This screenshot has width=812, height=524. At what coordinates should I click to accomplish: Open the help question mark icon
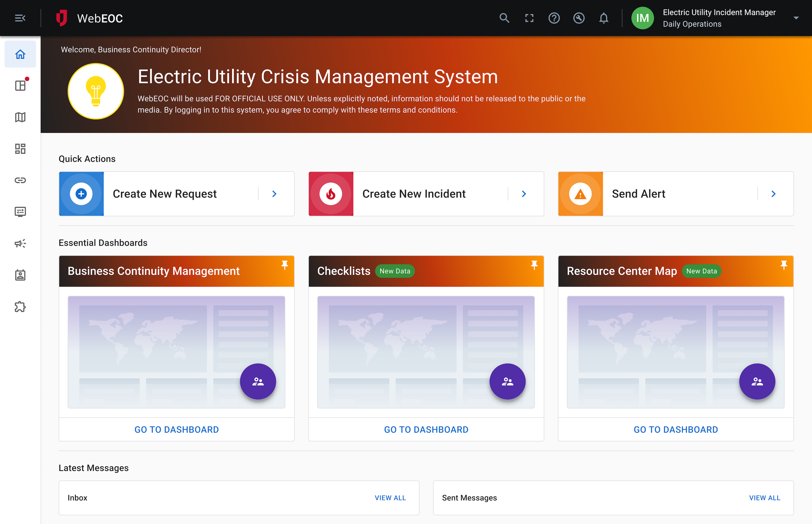(x=554, y=18)
